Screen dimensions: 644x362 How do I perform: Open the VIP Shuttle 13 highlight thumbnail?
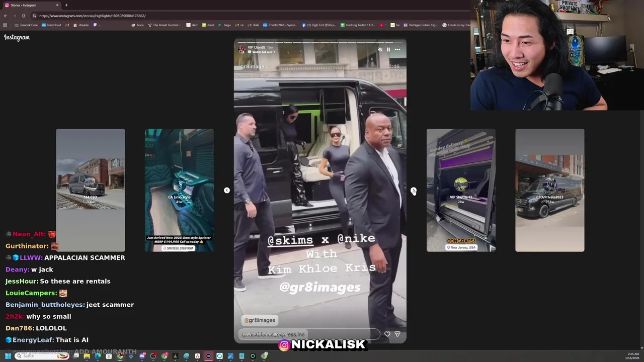pyautogui.click(x=461, y=190)
